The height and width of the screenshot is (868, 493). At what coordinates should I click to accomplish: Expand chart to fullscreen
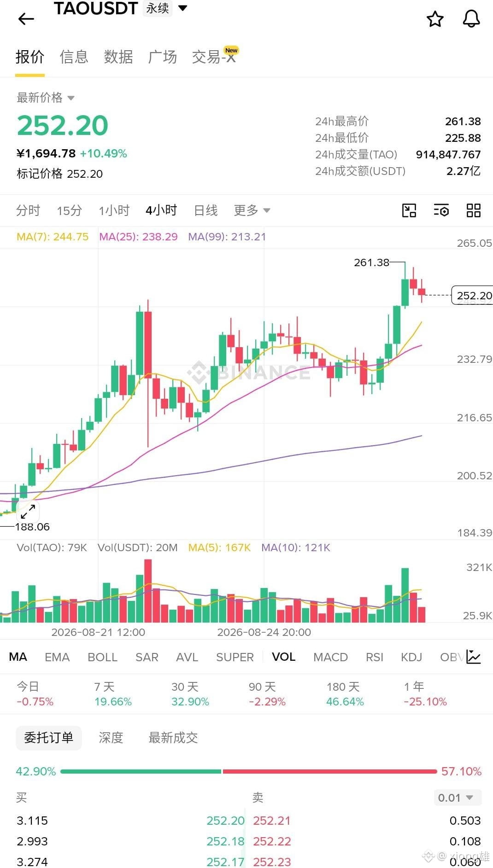click(x=28, y=512)
